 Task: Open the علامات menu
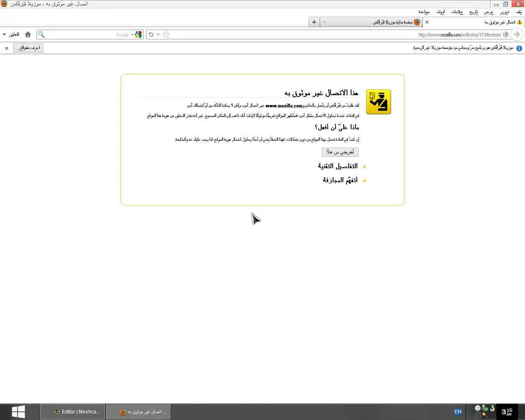tap(457, 12)
